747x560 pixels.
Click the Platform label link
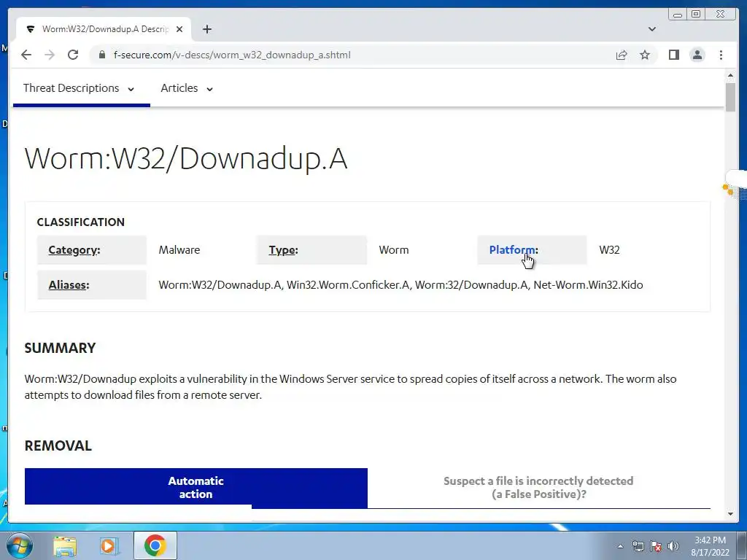514,250
